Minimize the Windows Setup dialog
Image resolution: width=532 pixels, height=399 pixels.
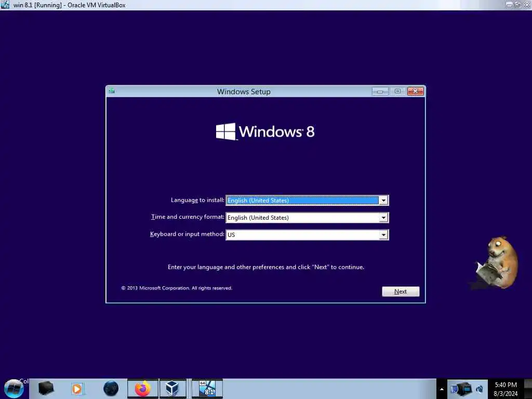[x=380, y=91]
